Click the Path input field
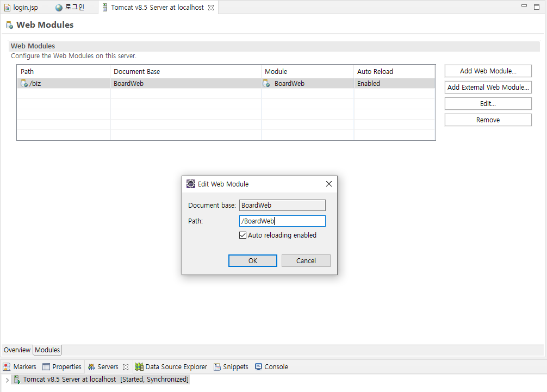Viewport: 547px width, 392px height. (x=282, y=221)
